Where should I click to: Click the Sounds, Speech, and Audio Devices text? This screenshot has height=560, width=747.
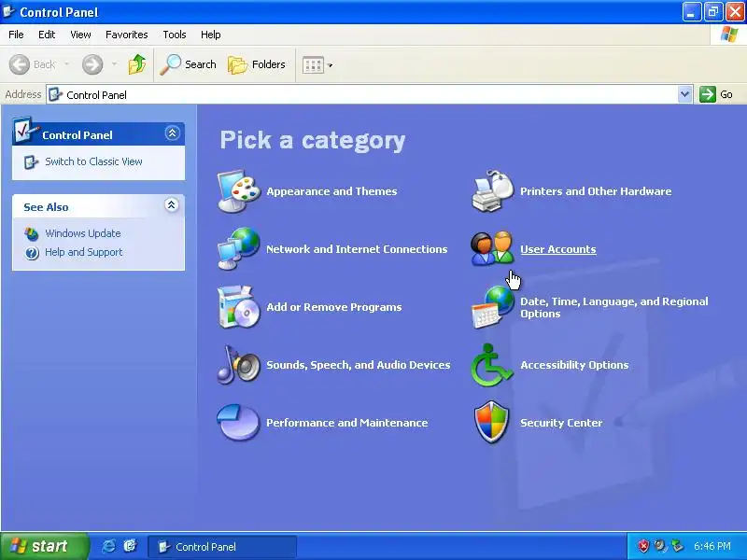[x=359, y=365]
